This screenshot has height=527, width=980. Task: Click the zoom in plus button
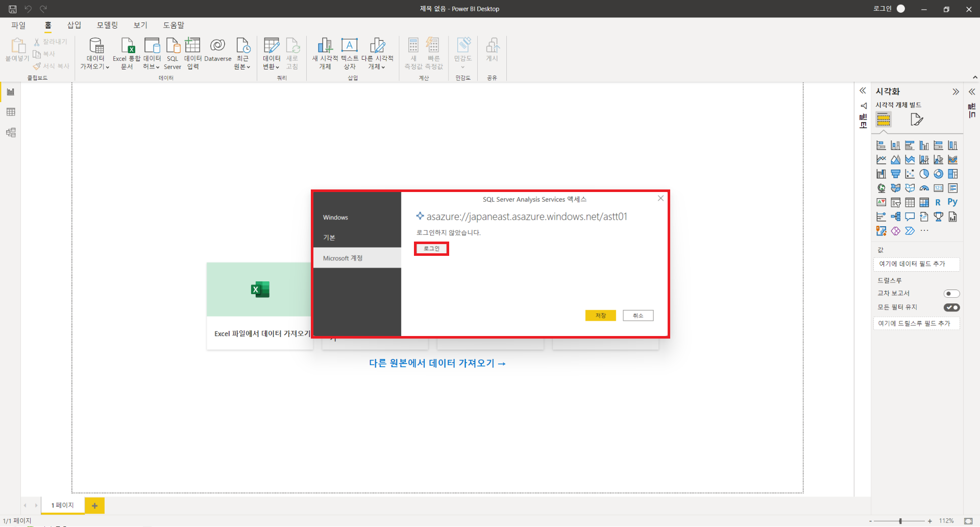tap(930, 521)
